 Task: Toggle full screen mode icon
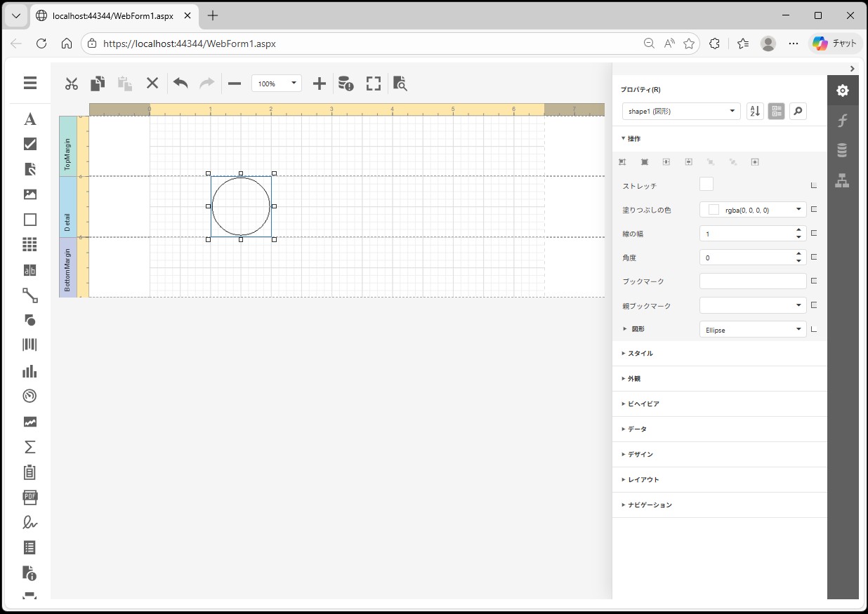tap(374, 84)
